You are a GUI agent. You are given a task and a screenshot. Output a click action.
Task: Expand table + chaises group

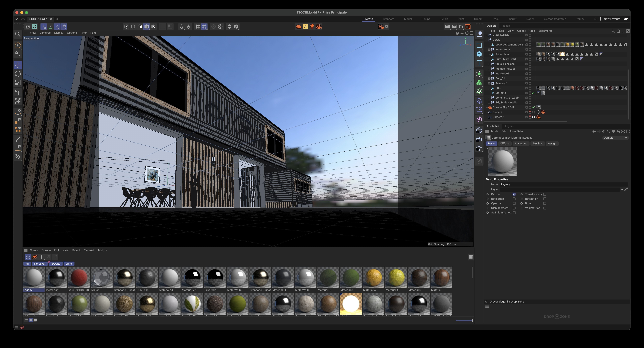click(489, 64)
